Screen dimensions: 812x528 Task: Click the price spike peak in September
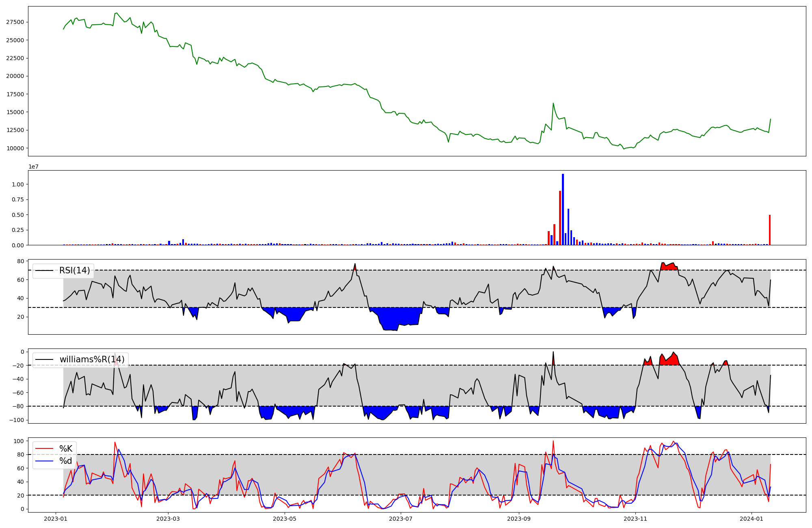pyautogui.click(x=553, y=104)
